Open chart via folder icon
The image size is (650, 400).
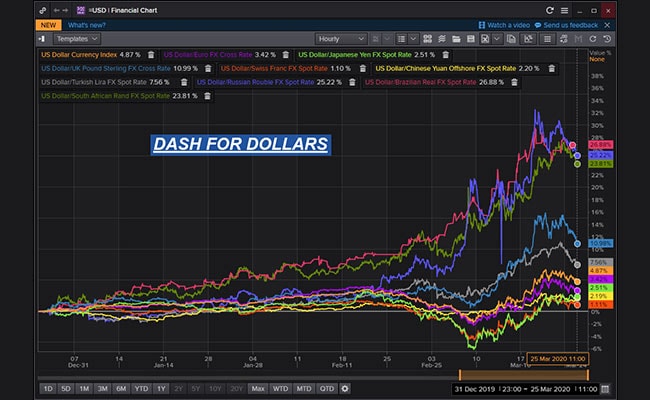[x=456, y=39]
